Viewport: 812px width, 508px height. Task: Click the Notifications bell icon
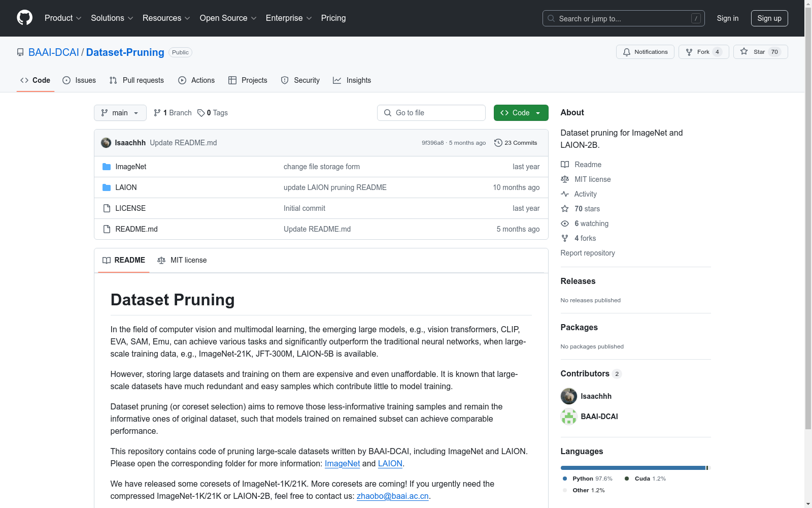point(627,52)
